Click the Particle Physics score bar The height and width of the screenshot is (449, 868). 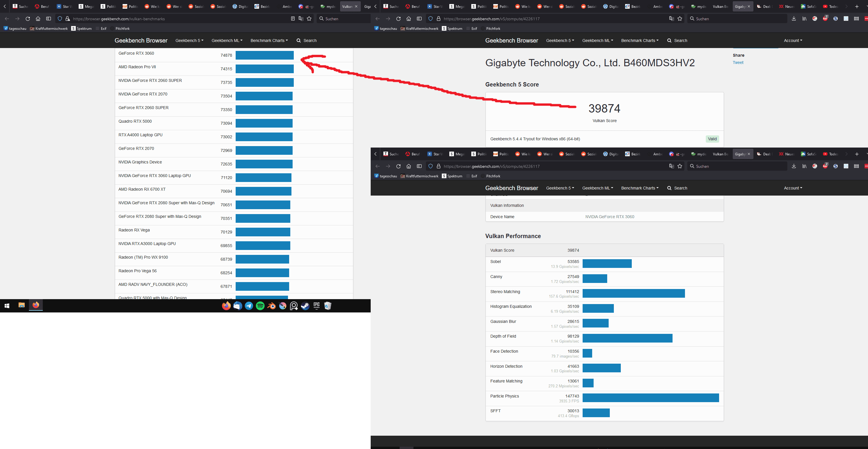(x=650, y=398)
